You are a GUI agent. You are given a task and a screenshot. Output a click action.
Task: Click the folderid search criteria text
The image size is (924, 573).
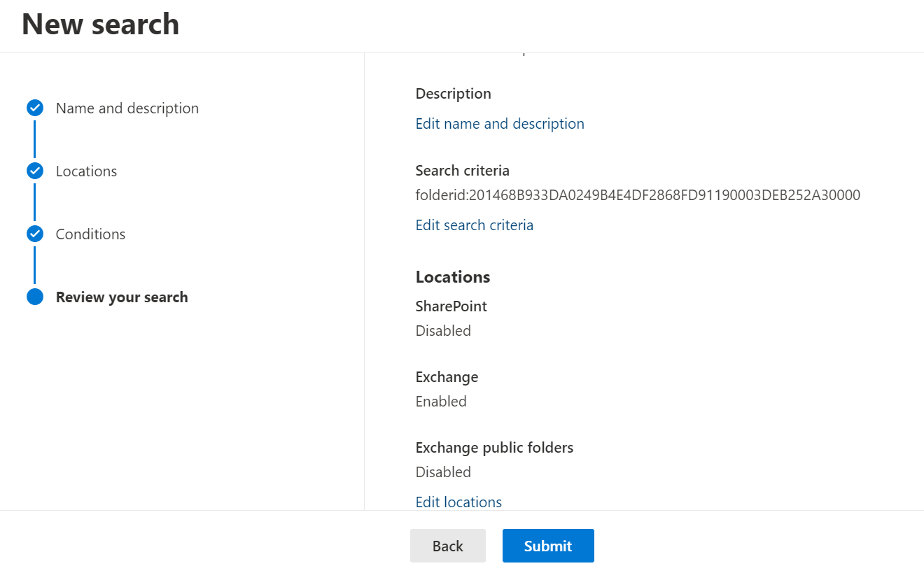[x=637, y=195]
